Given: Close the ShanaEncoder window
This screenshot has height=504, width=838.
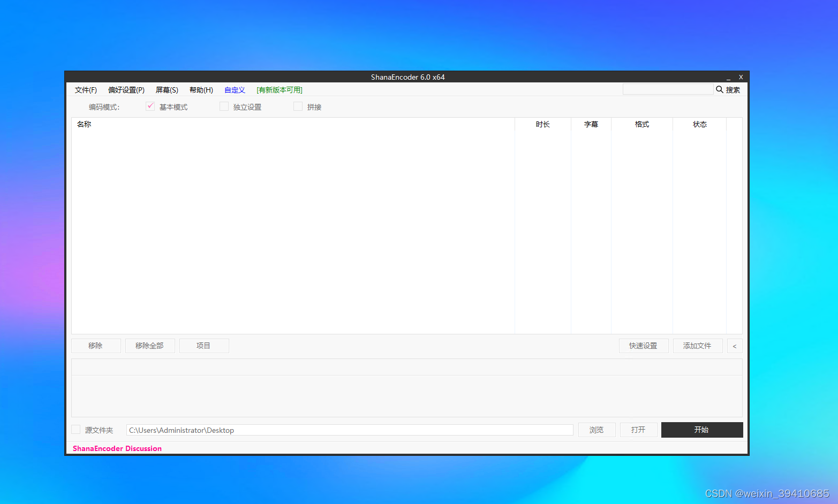Looking at the screenshot, I should pyautogui.click(x=741, y=77).
